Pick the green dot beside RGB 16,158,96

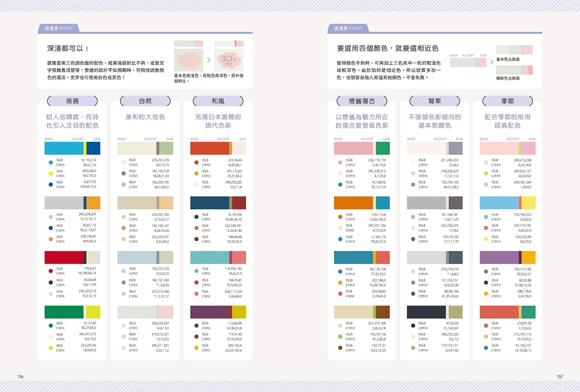[340, 184]
